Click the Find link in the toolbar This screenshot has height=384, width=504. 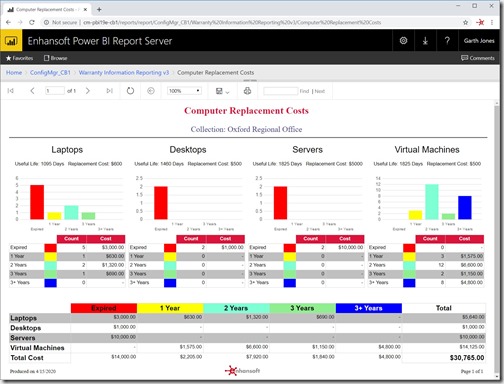pos(304,91)
